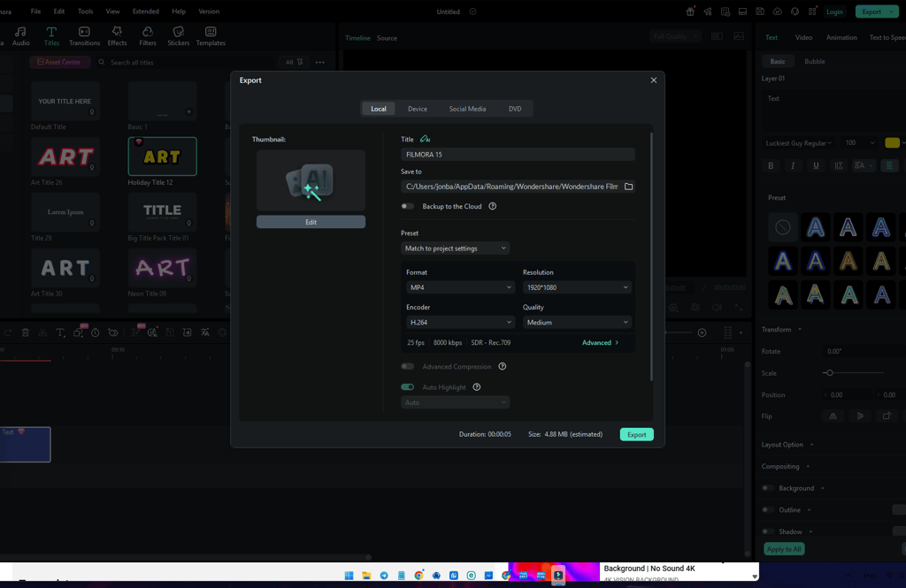Click the help icon beside Backup to the Cloud
906x588 pixels.
click(492, 206)
